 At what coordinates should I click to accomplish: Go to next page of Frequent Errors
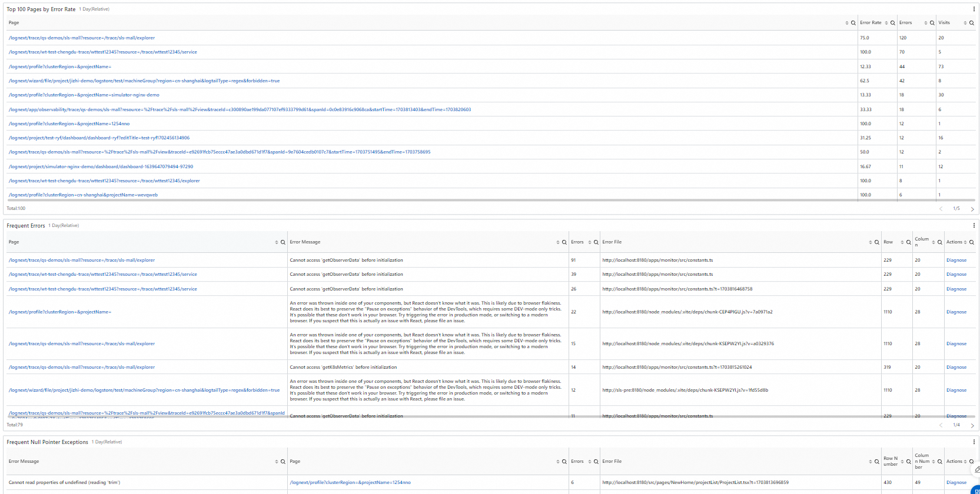pos(972,425)
